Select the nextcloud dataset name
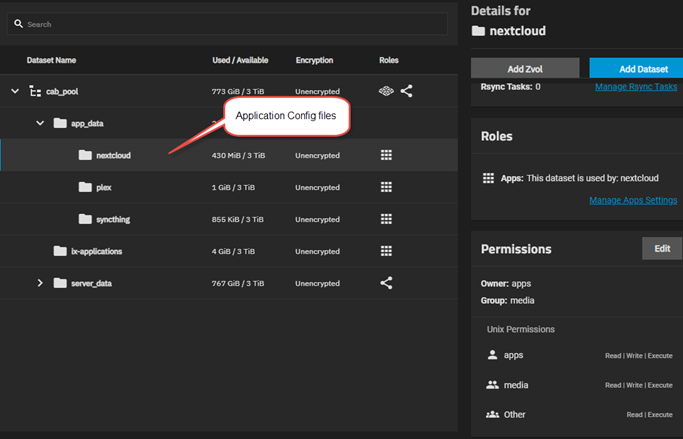This screenshot has height=439, width=683. click(x=113, y=155)
